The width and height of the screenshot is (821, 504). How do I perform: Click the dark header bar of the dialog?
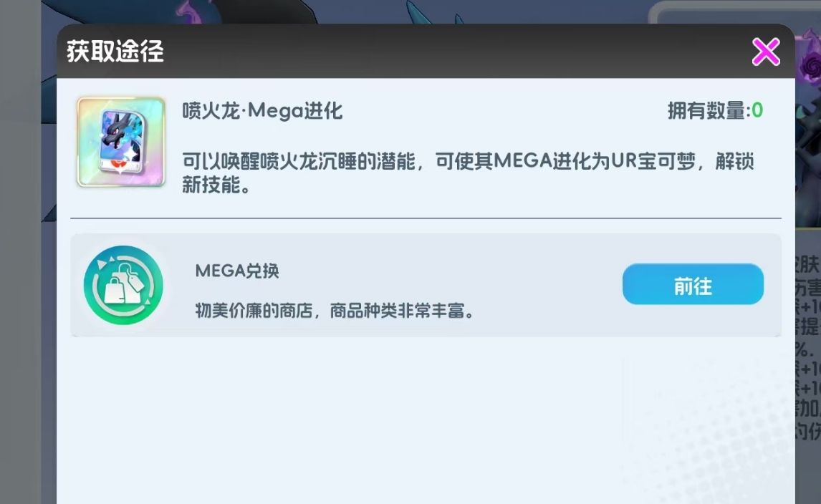click(426, 52)
